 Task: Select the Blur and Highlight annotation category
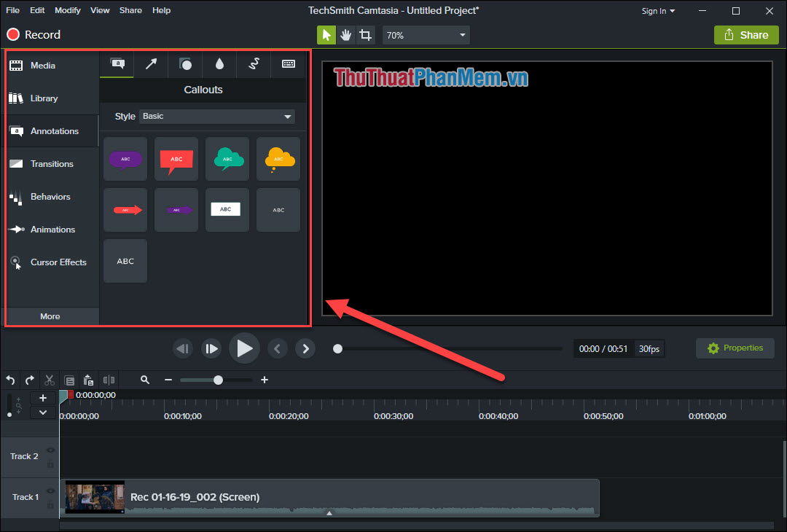coord(219,64)
